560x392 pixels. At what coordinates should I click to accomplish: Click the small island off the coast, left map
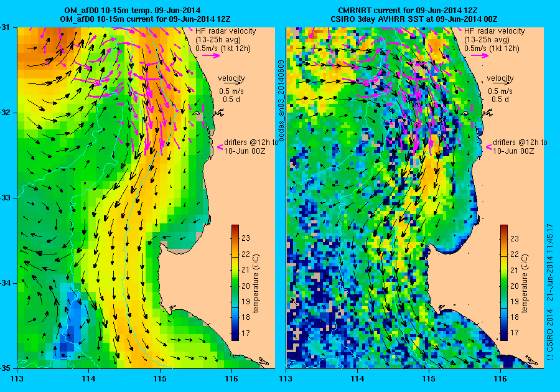pyautogui.click(x=196, y=113)
